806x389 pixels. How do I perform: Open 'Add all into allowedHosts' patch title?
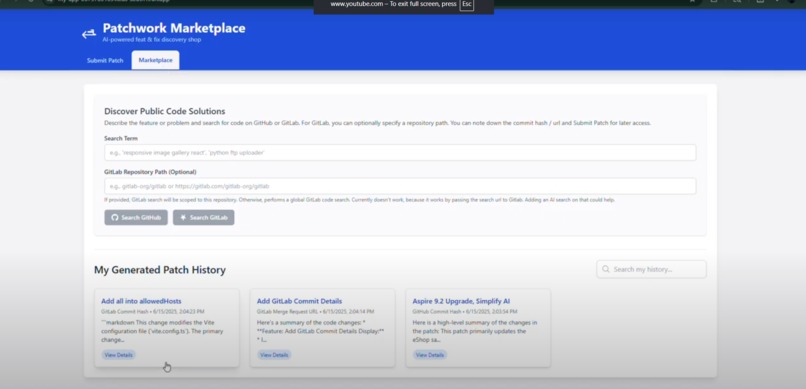(141, 301)
